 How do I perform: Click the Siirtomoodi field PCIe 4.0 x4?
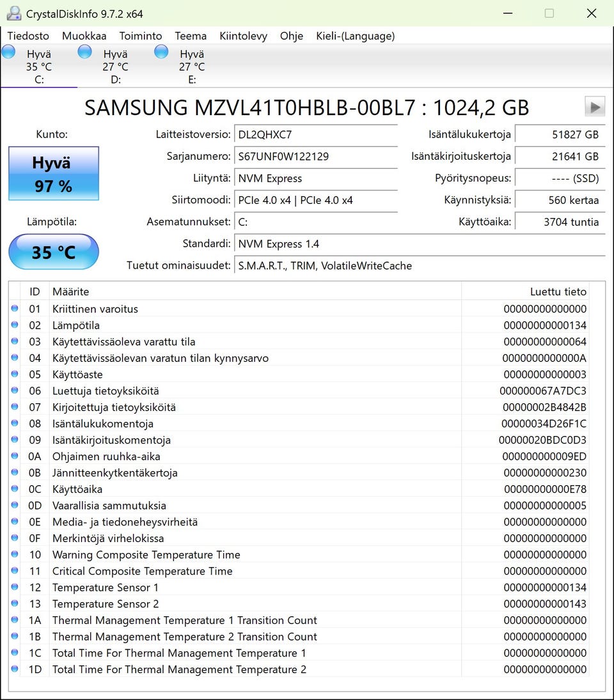click(x=316, y=200)
